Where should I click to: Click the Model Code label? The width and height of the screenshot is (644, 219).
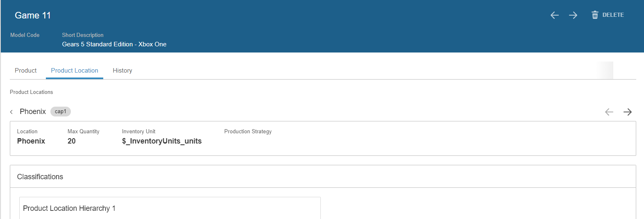[x=25, y=35]
